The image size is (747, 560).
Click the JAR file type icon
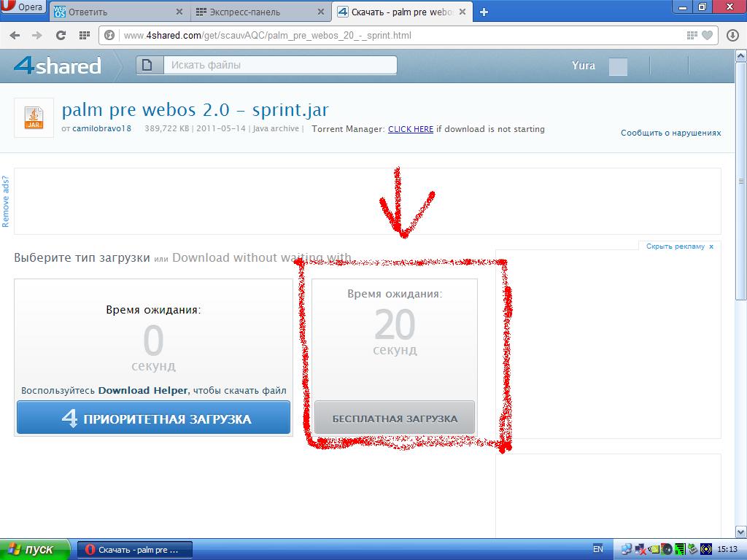pyautogui.click(x=34, y=117)
